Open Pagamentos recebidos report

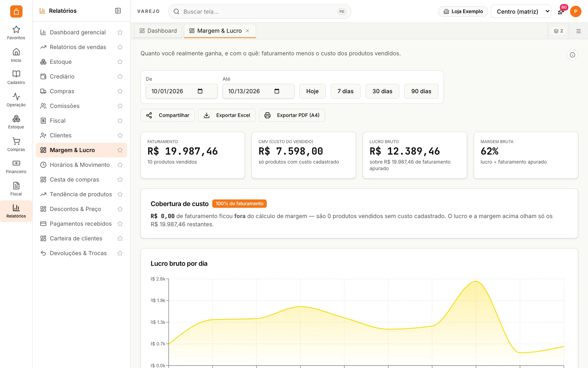81,224
